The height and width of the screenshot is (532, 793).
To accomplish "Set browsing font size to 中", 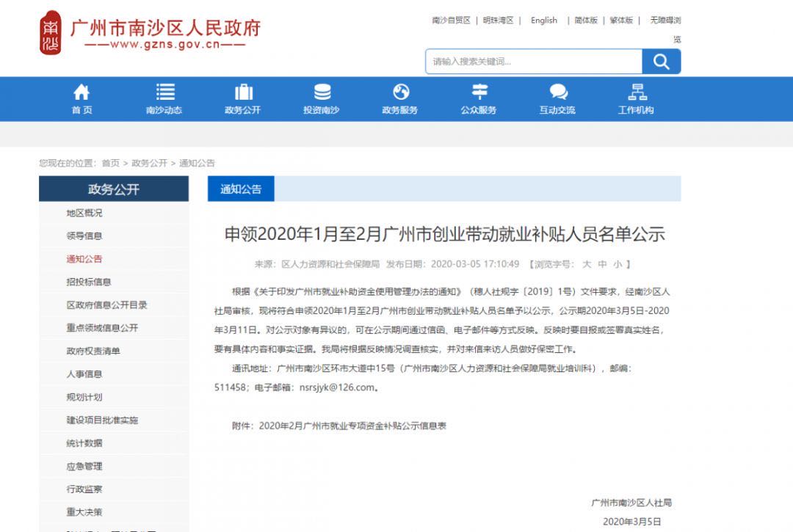I will click(602, 264).
